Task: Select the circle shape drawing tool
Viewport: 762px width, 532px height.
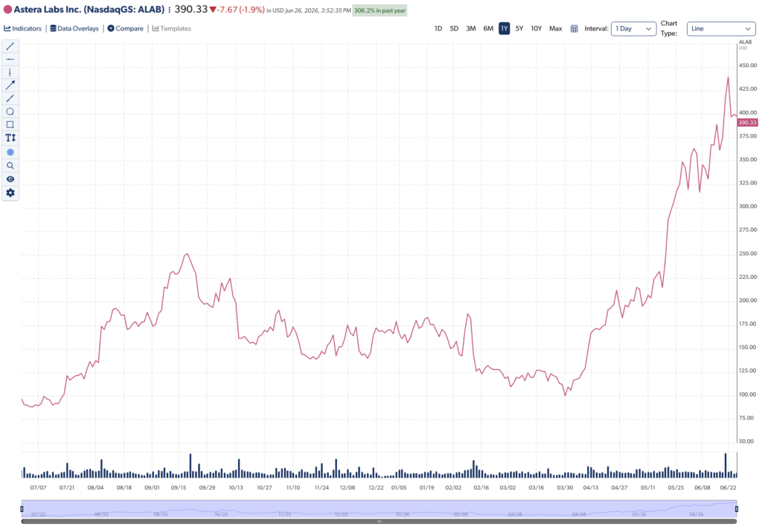Action: point(10,112)
